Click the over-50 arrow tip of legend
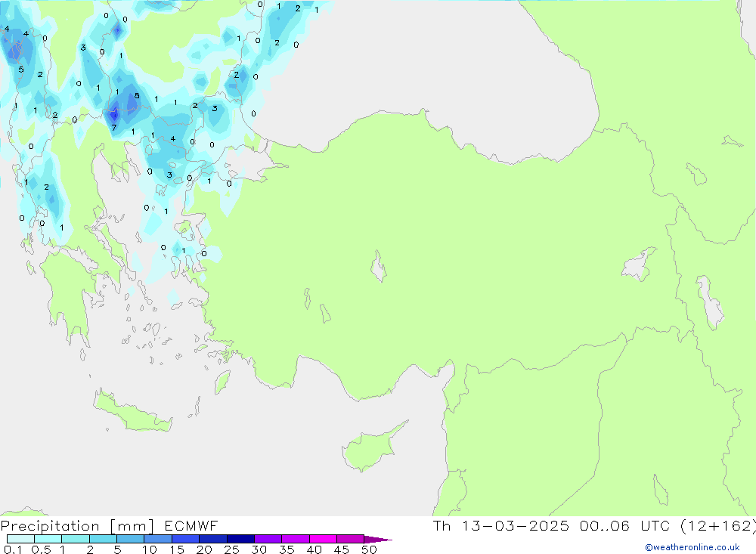756x554 pixels. [x=378, y=539]
